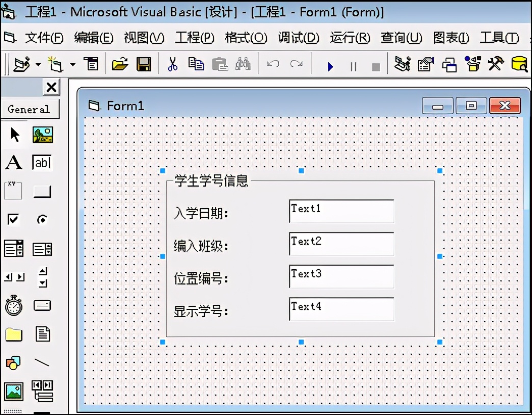The height and width of the screenshot is (415, 532).
Task: Click the Break pause button
Action: pyautogui.click(x=354, y=66)
